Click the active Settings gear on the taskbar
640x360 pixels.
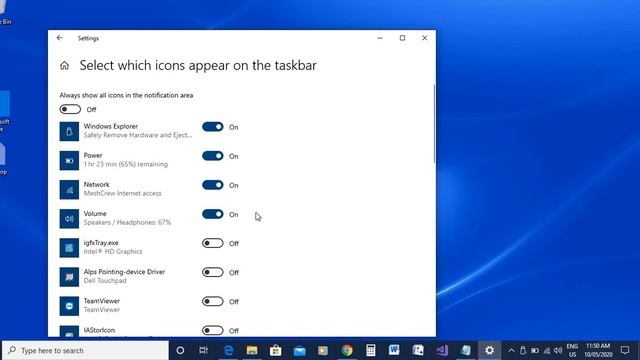[489, 350]
